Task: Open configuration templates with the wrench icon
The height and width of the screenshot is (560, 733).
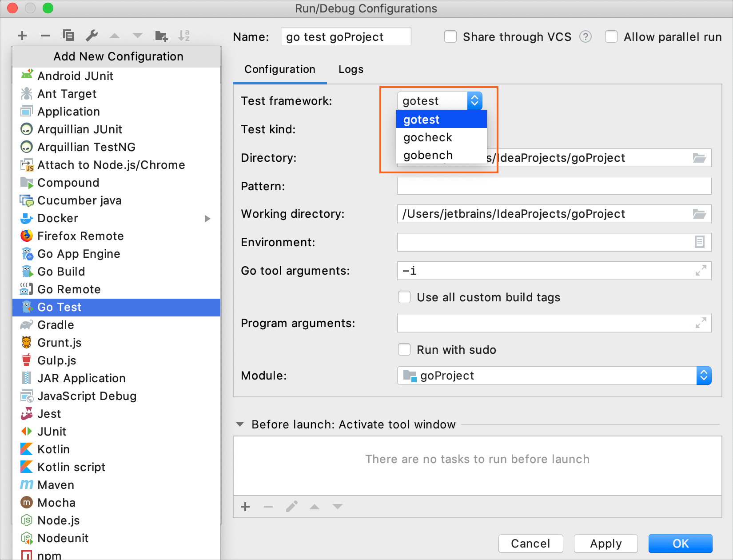Action: pos(92,36)
